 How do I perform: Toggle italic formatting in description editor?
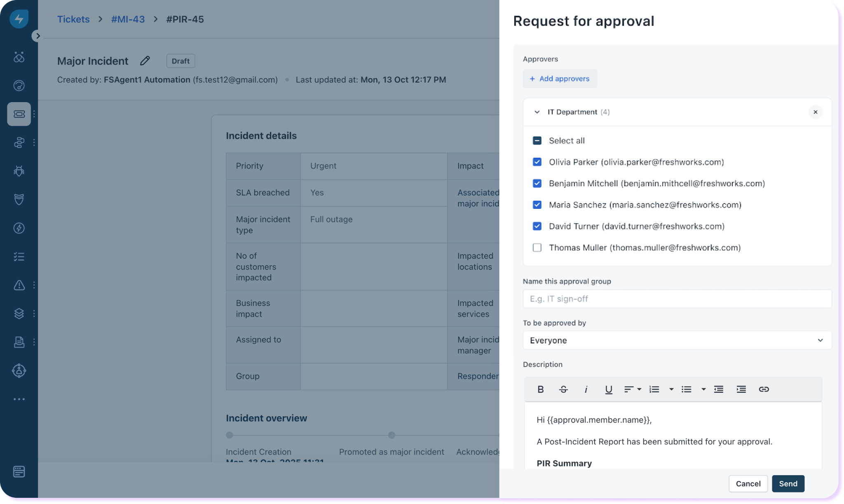[586, 389]
